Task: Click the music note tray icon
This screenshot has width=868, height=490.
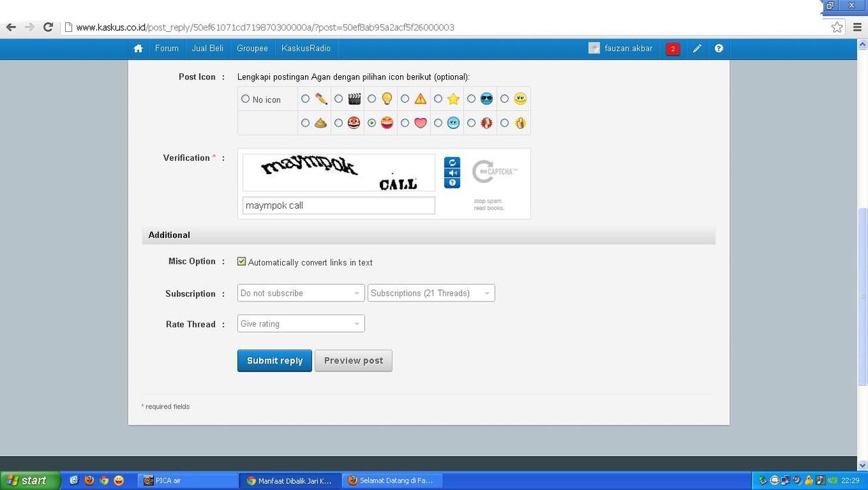Action: [x=820, y=481]
